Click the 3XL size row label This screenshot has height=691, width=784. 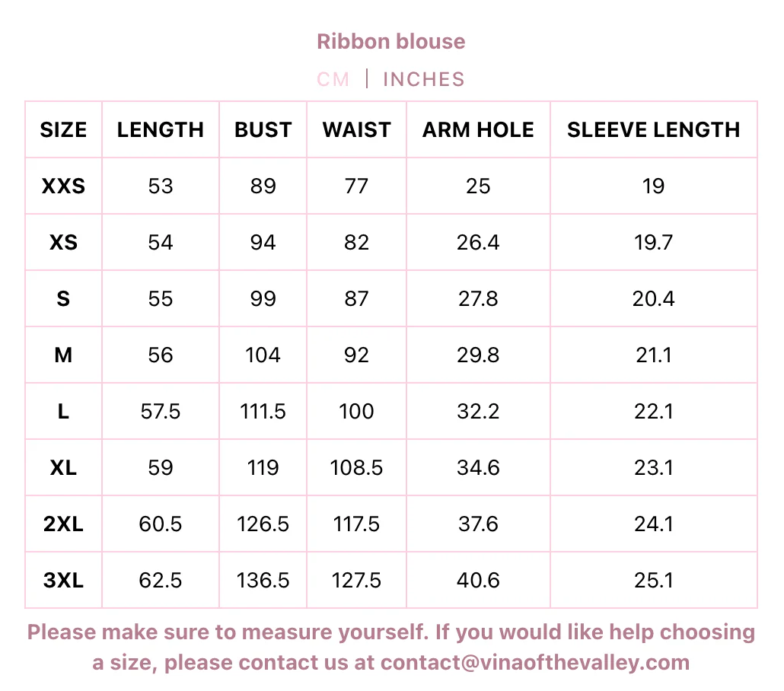(63, 580)
